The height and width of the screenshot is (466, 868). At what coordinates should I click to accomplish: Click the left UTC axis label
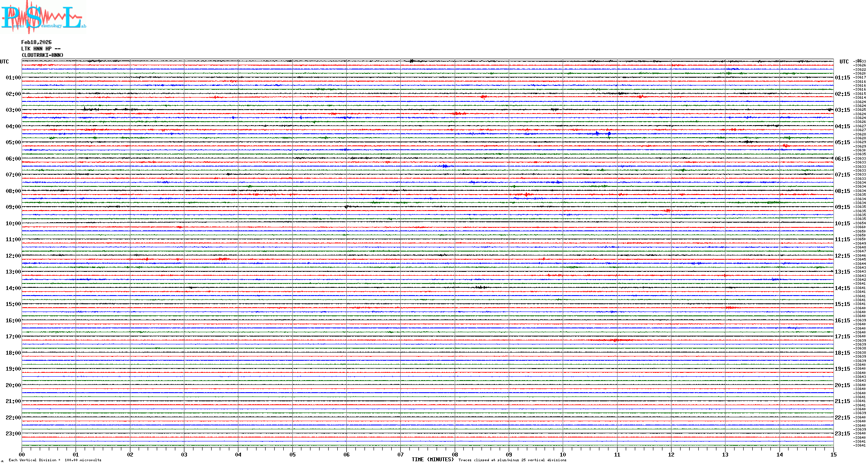[x=4, y=62]
